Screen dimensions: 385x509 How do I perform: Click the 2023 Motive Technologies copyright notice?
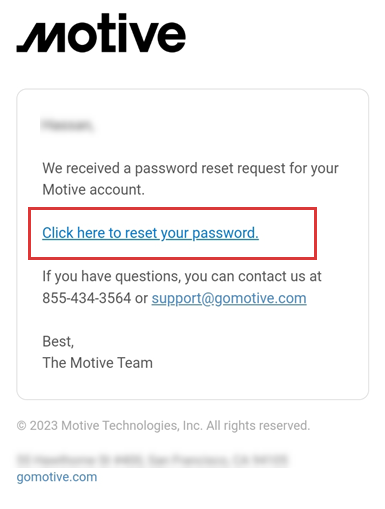(163, 426)
